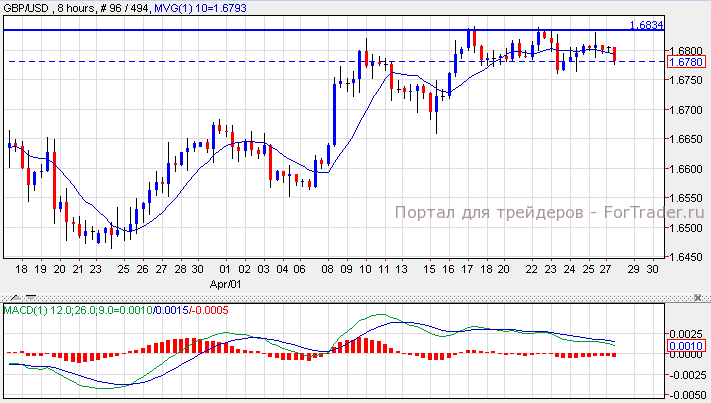The height and width of the screenshot is (403, 711).
Task: Click the divider between chart and MACD
Action: [x=355, y=293]
